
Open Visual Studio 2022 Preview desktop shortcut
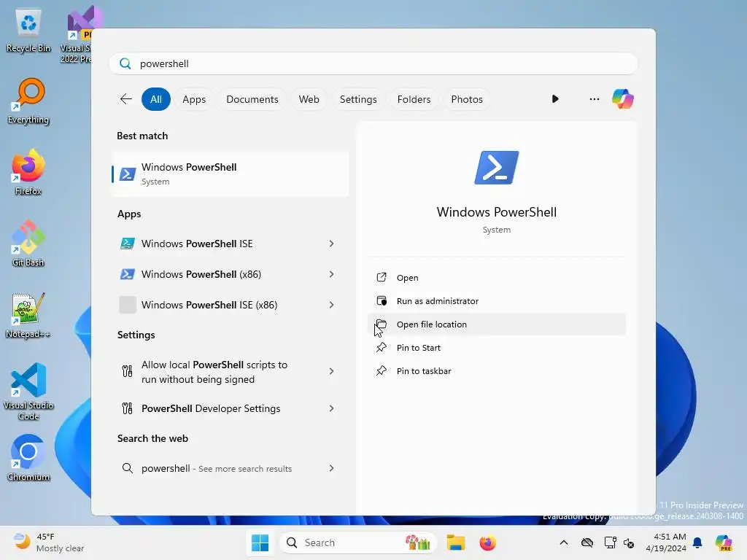pyautogui.click(x=79, y=36)
